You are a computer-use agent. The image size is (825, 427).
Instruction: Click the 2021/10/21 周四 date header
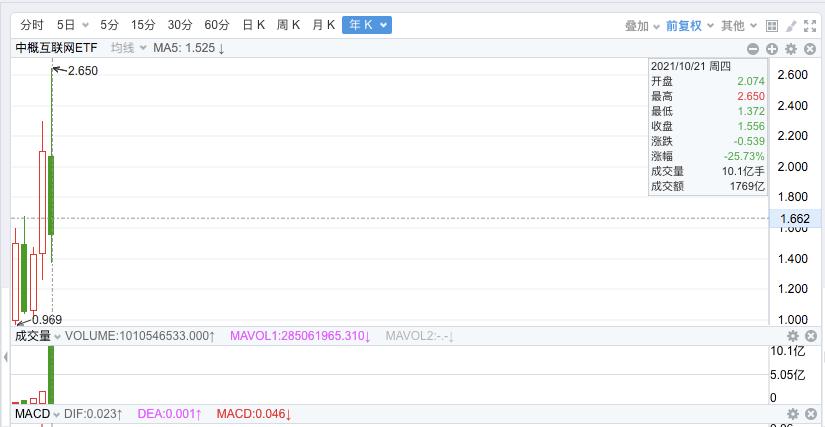[x=691, y=66]
